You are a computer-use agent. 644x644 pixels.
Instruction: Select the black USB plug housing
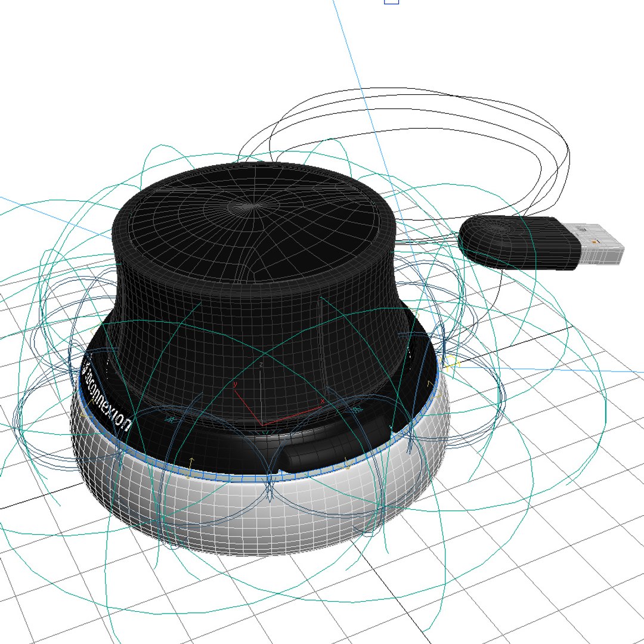(x=518, y=242)
